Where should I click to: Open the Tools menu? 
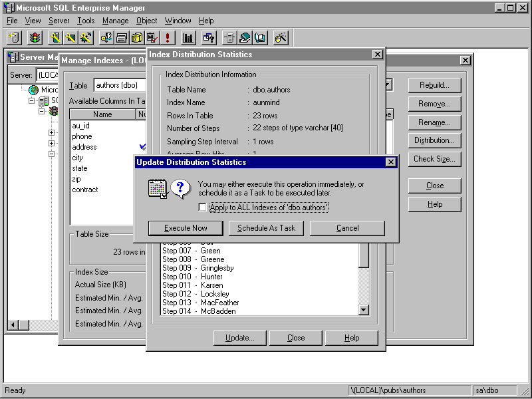(86, 21)
